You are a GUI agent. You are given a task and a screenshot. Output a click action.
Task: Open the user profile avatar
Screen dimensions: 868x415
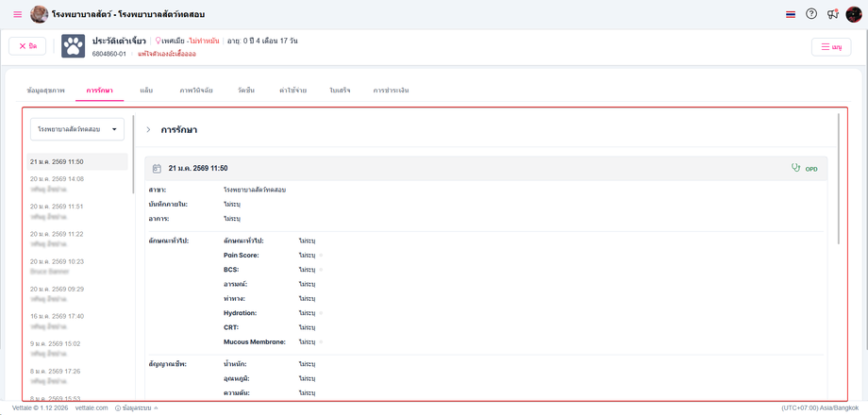coord(854,14)
